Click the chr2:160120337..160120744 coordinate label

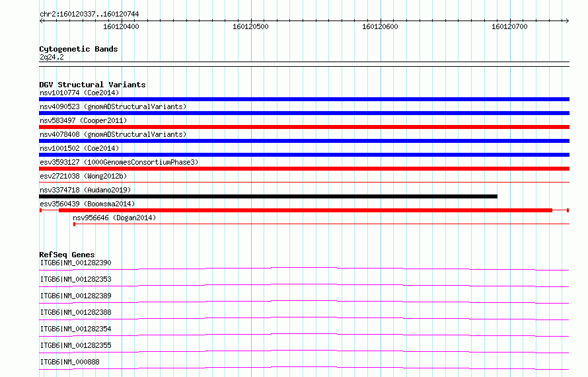coord(89,15)
